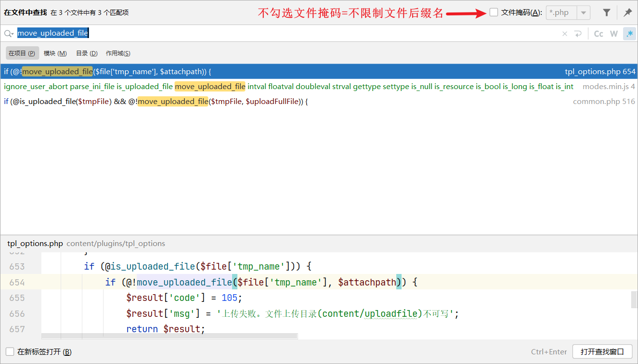This screenshot has width=638, height=364.
Task: Enable the 在新标签打开(B) checkbox
Action: 10,352
